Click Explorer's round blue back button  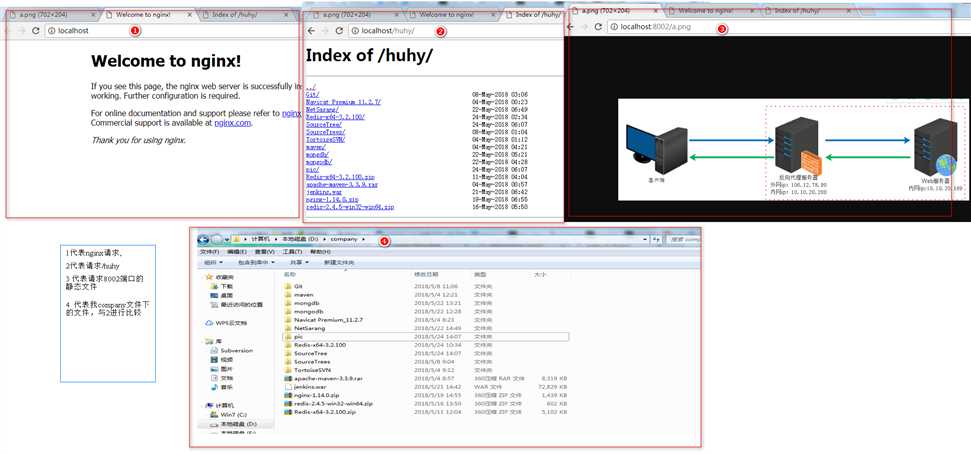pos(203,239)
